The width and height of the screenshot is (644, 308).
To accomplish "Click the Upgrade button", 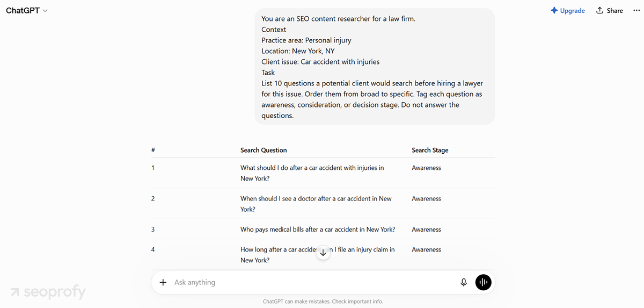I will [x=568, y=11].
